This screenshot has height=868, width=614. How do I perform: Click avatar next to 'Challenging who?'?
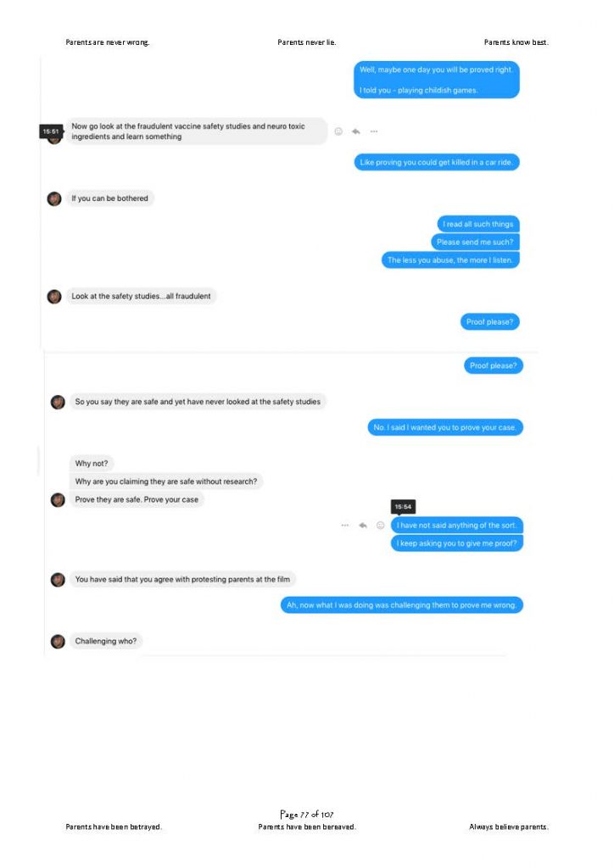pos(59,641)
